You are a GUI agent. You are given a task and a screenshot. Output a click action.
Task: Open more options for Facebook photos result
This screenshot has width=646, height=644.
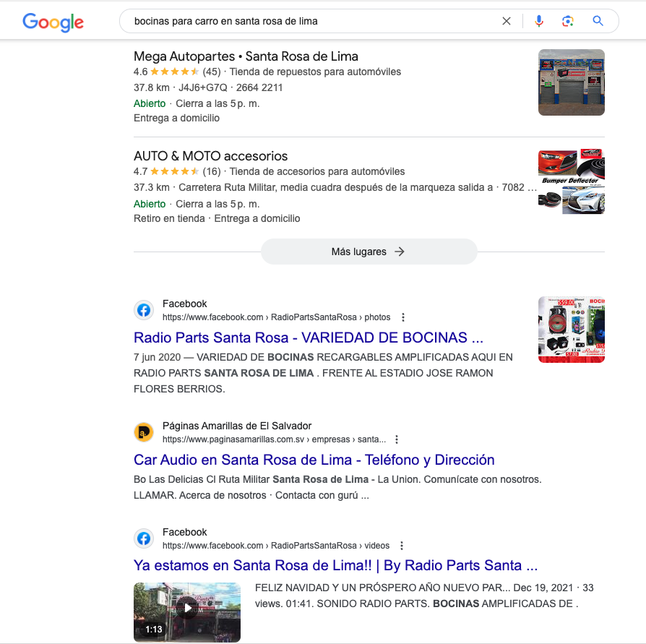point(403,317)
